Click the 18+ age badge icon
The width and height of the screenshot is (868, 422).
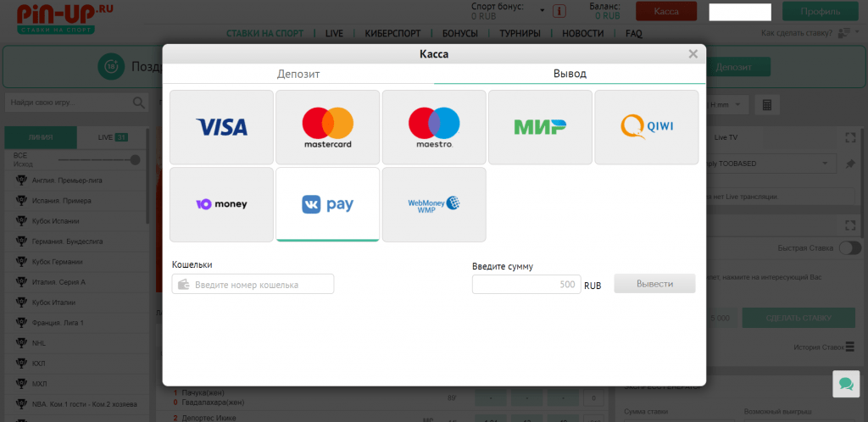111,67
